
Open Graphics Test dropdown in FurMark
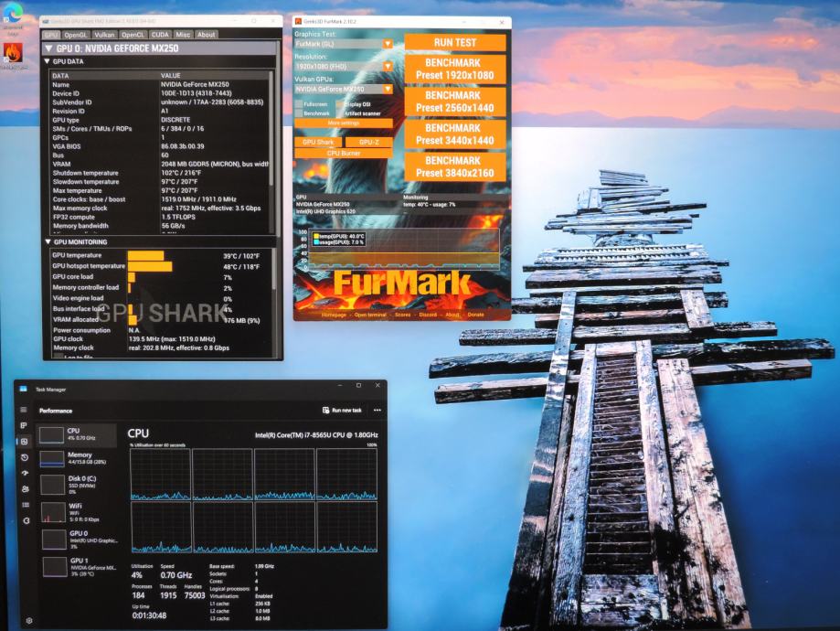point(344,43)
